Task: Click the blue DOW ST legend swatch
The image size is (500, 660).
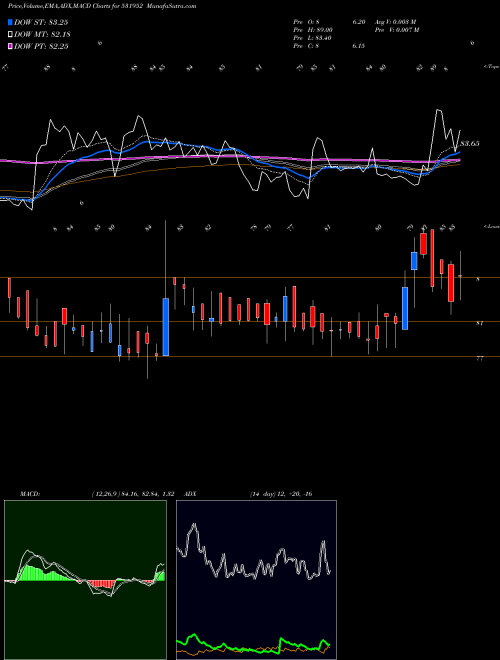Action: (10, 22)
